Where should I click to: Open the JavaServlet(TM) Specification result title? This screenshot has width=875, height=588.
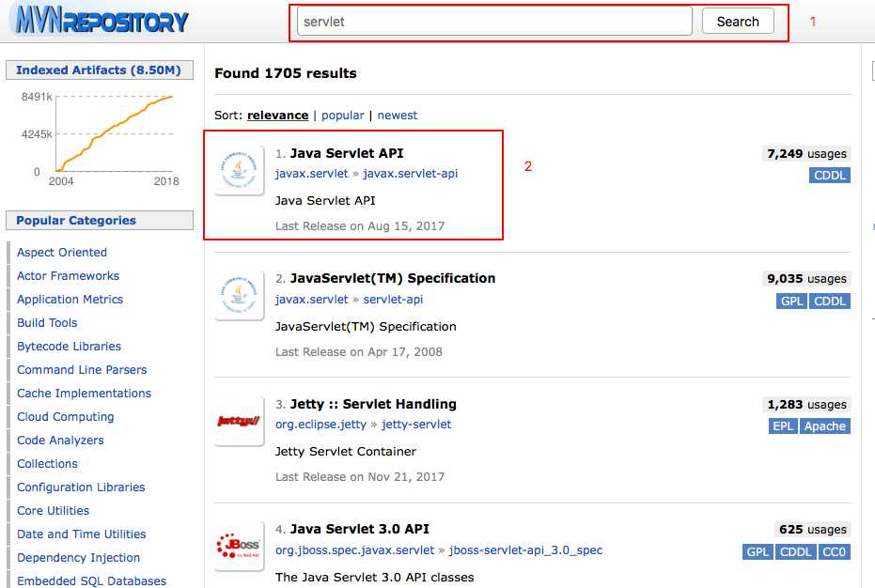coord(393,278)
